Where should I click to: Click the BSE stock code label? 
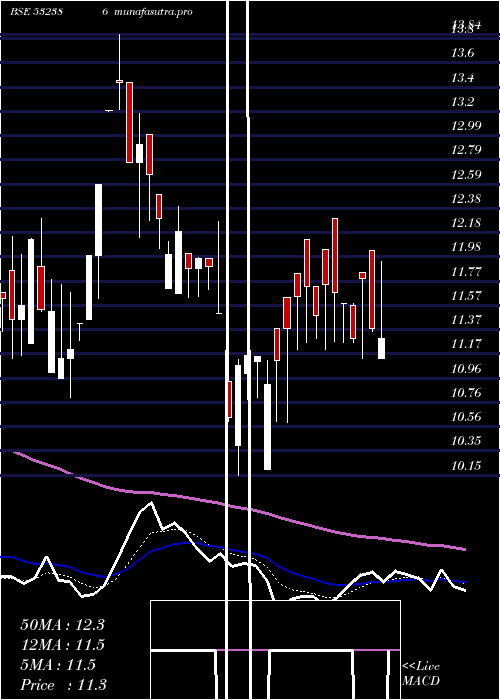(x=36, y=12)
